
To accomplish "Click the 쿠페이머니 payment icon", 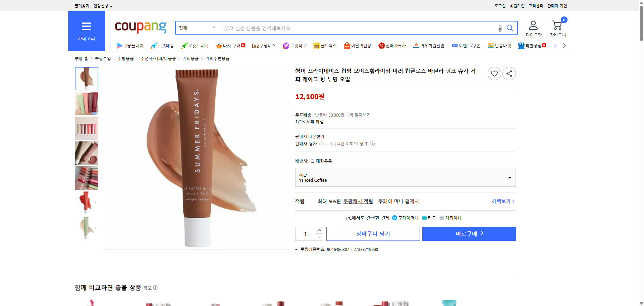I will click(x=394, y=218).
